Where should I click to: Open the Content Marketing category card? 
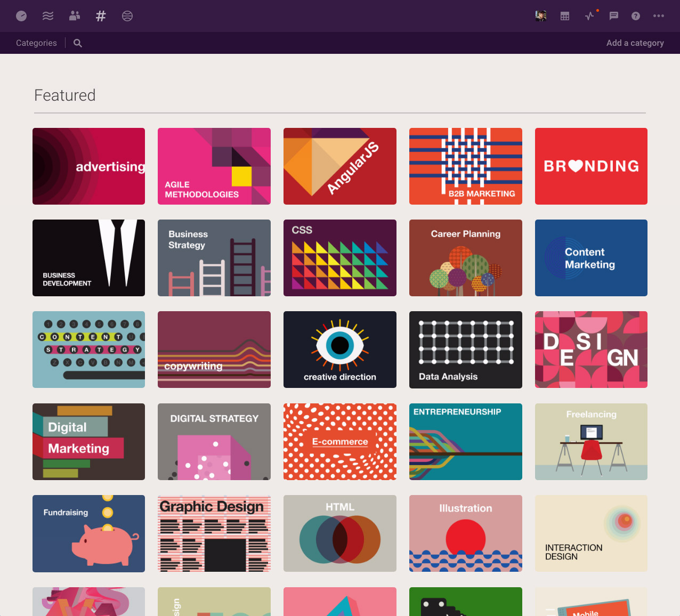click(x=591, y=258)
